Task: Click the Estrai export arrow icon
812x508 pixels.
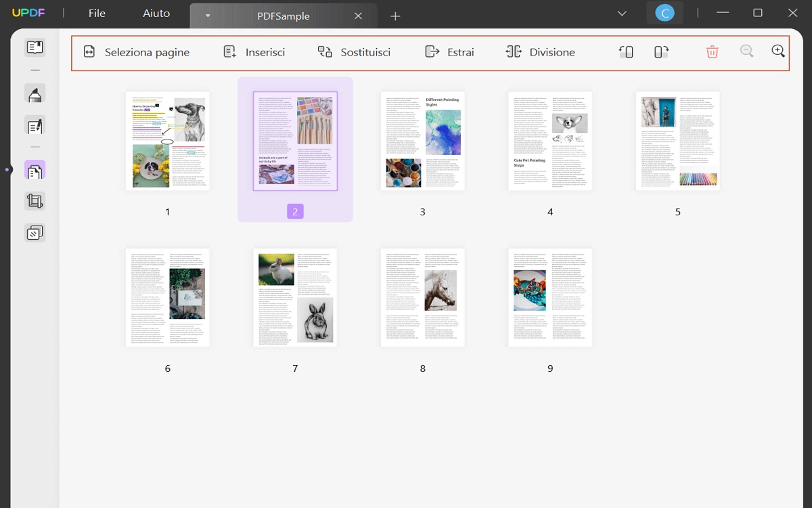Action: 432,51
